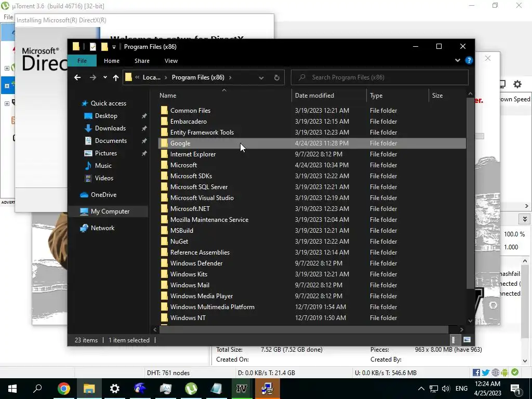
Task: Select My Computer in navigation pane
Action: tap(110, 211)
